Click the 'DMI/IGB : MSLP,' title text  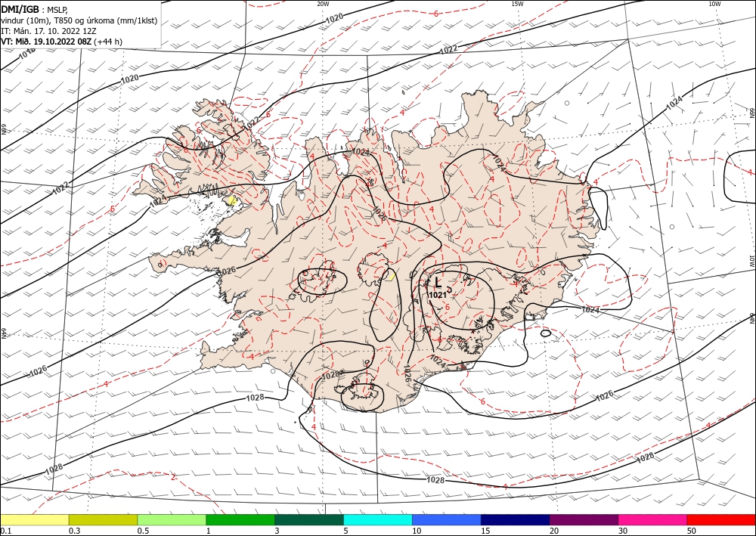(36, 8)
